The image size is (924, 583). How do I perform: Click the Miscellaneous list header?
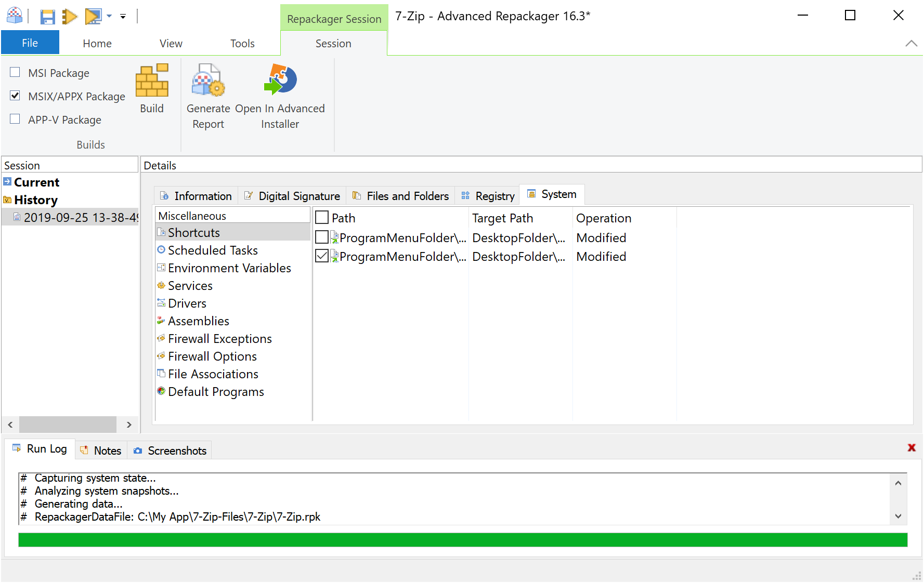pyautogui.click(x=233, y=216)
